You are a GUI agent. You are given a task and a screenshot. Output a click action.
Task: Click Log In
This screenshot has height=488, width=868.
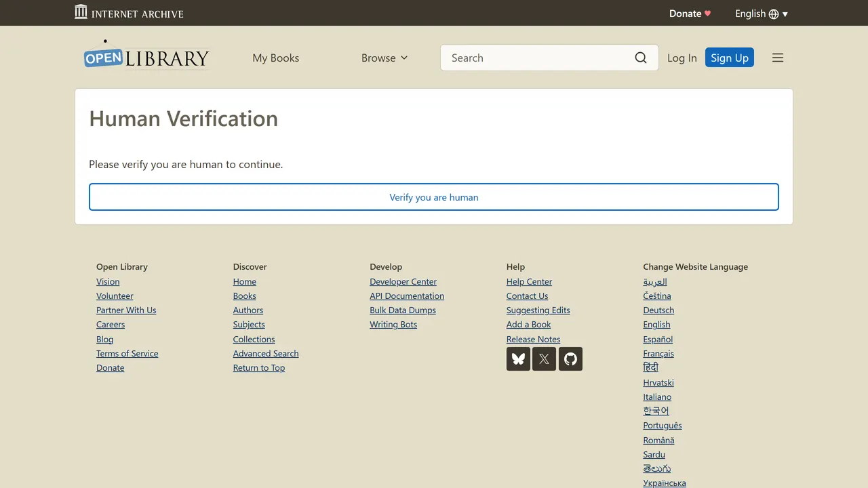682,58
